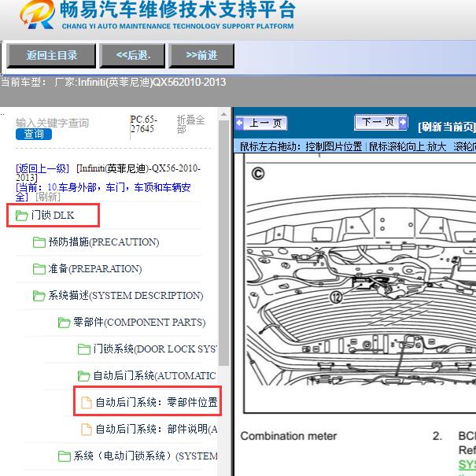Open the 自动后门系统：部件说明 page
This screenshot has height=476, width=476.
[x=157, y=430]
